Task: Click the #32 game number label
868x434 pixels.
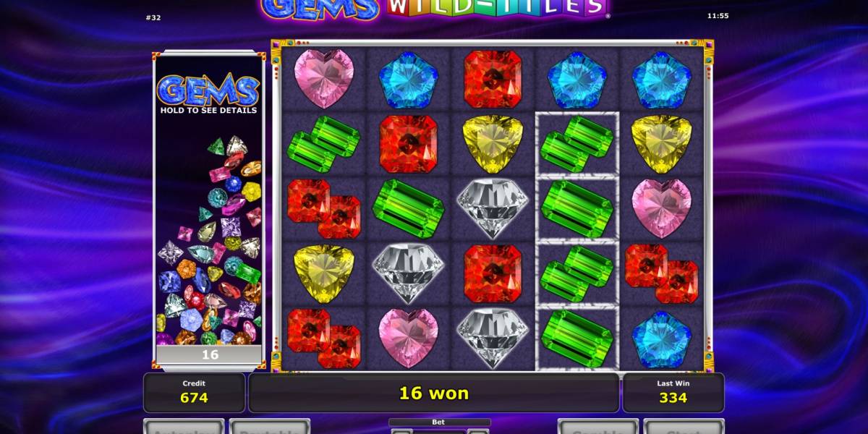Action: click(153, 17)
